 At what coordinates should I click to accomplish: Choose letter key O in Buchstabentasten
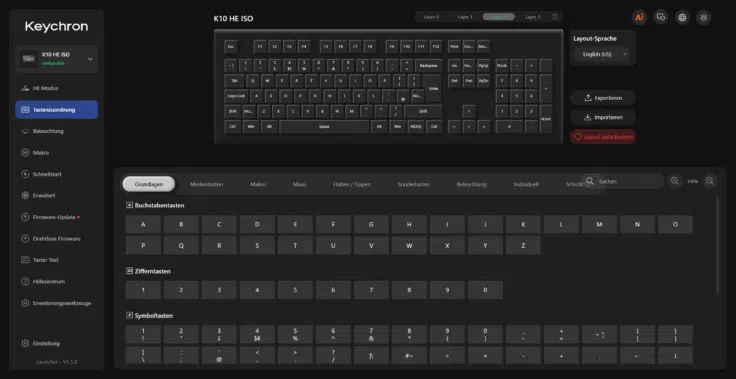[x=675, y=224]
